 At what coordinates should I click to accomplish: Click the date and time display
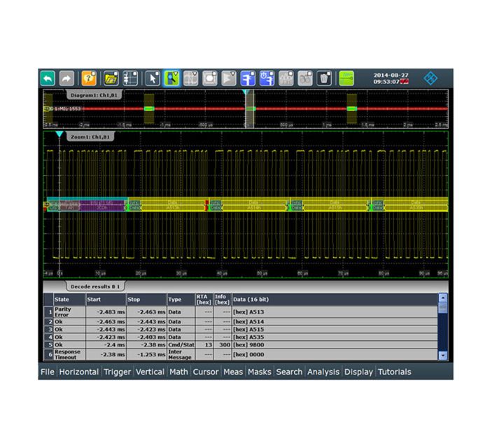click(x=391, y=78)
